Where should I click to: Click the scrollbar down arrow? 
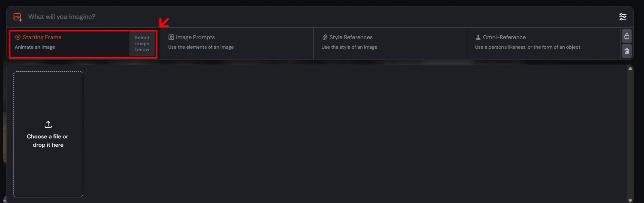coord(630,200)
